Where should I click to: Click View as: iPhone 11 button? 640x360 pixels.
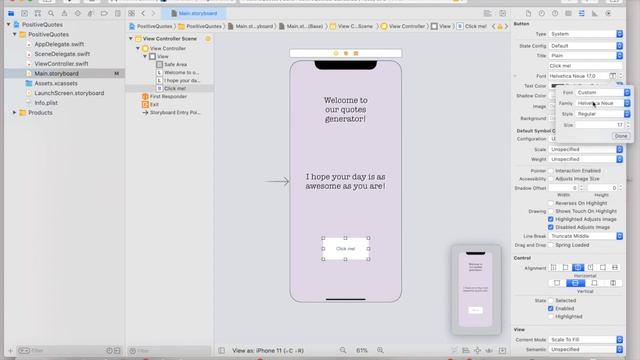point(268,350)
